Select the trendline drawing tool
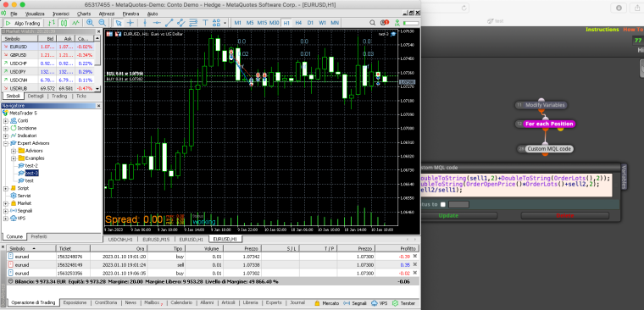 [169, 23]
